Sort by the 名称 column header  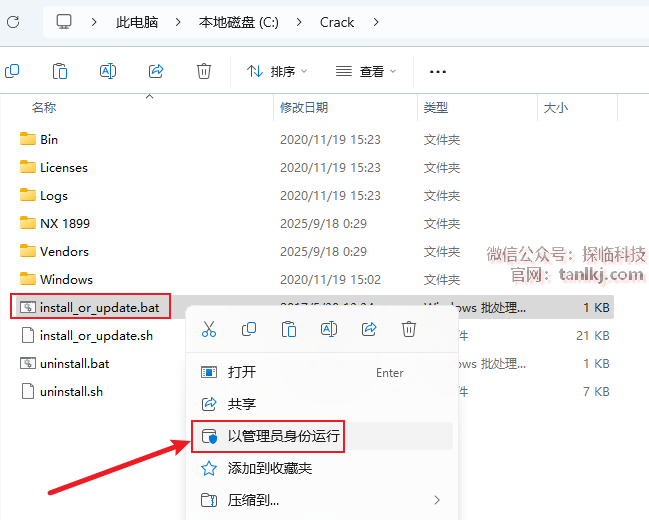[44, 108]
